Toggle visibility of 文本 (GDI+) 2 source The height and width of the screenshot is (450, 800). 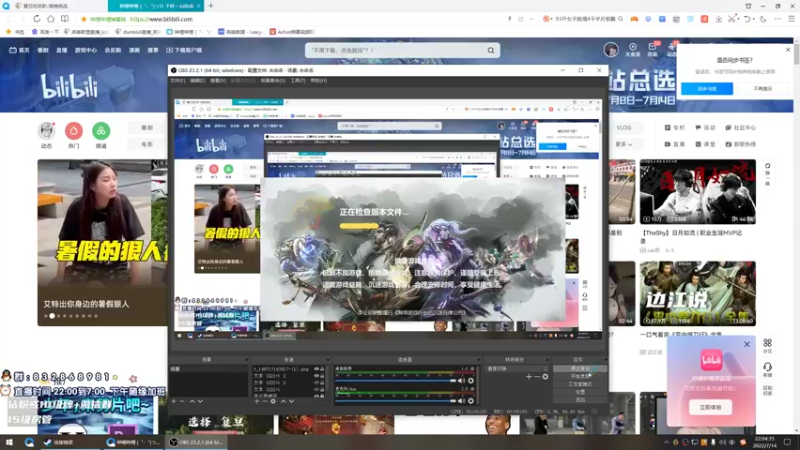click(316, 376)
